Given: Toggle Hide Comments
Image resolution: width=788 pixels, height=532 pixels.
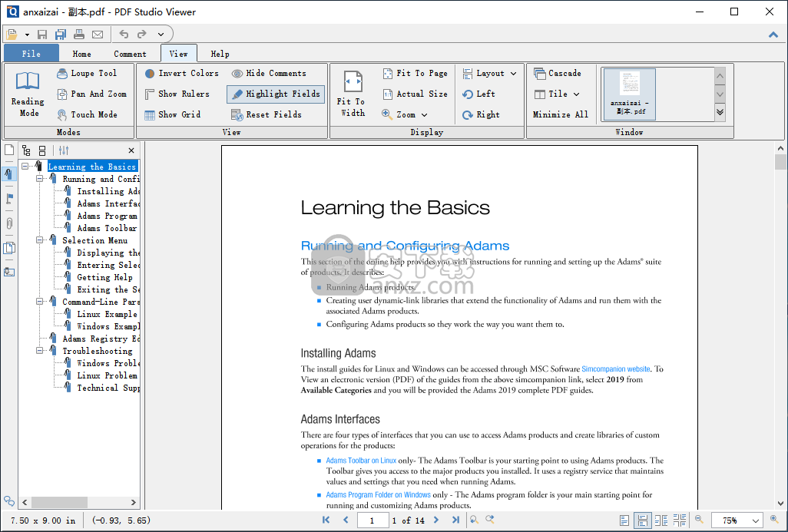Looking at the screenshot, I should pyautogui.click(x=269, y=74).
